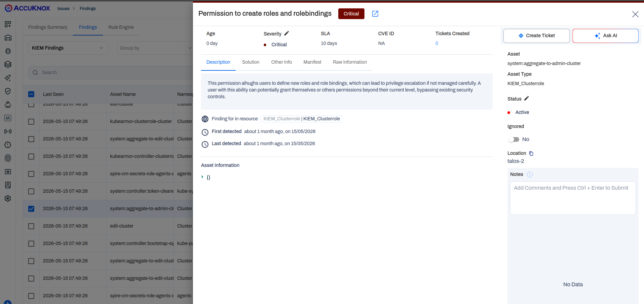Copy the Location value icon
Image resolution: width=644 pixels, height=304 pixels.
pos(531,153)
